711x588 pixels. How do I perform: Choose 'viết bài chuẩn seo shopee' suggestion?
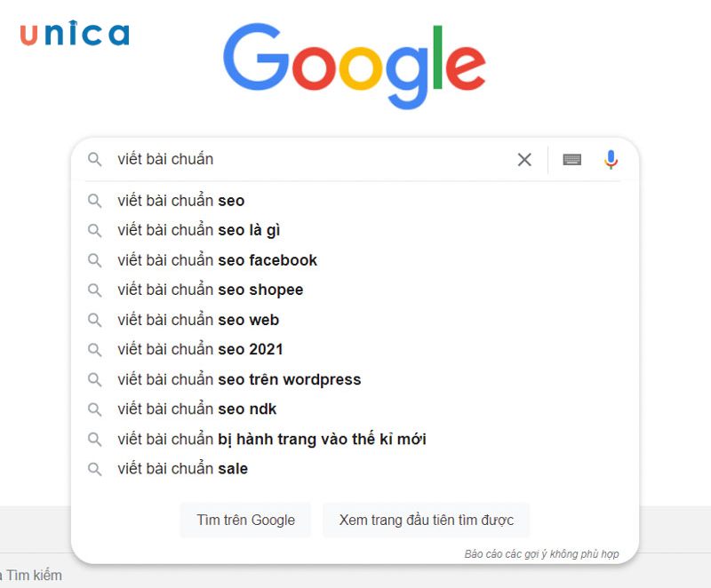click(211, 290)
